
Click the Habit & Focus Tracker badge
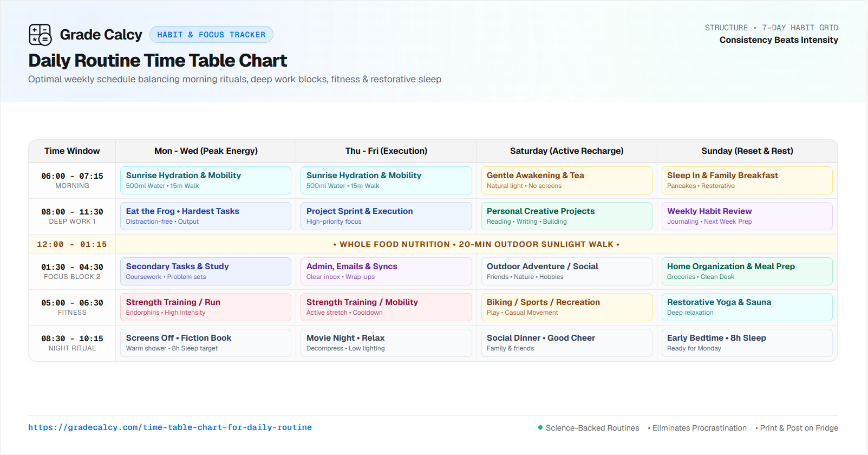tap(211, 35)
